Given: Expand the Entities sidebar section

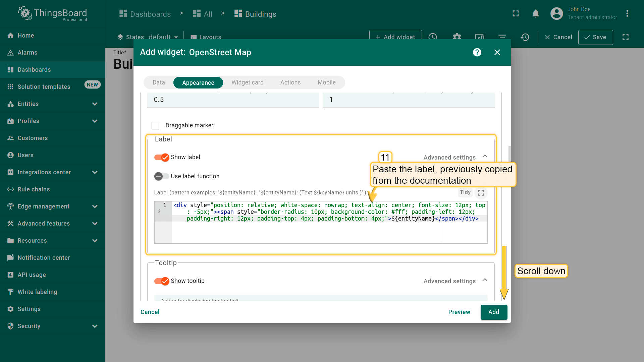Looking at the screenshot, I should tap(95, 104).
